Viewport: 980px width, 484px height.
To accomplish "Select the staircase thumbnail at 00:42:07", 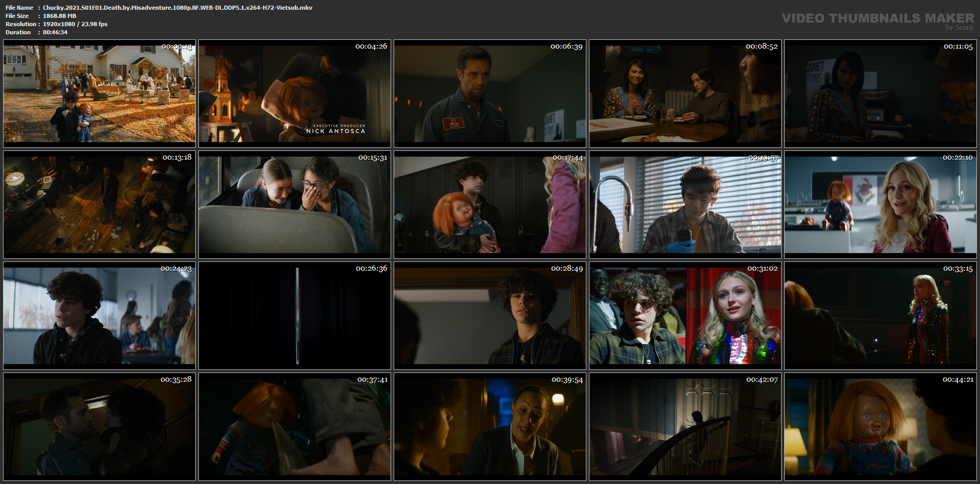I will tap(685, 427).
